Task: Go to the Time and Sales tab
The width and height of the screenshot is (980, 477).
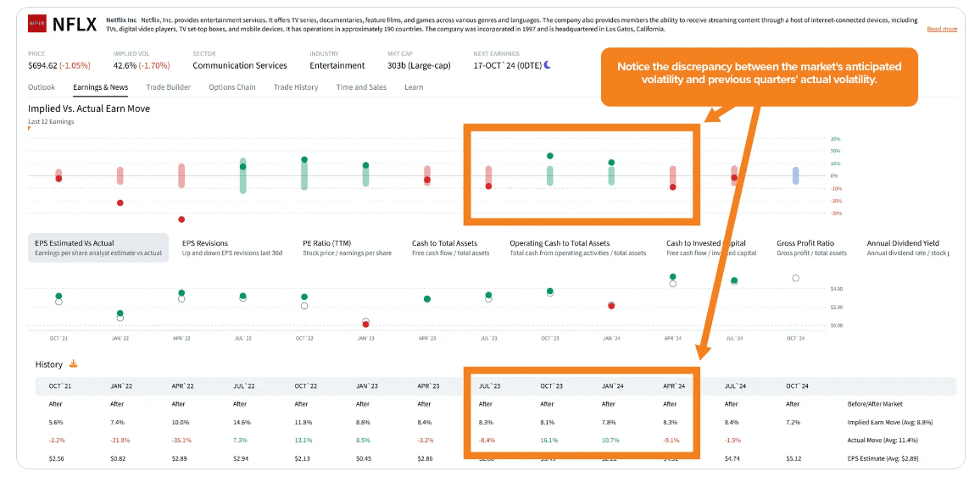Action: 360,87
